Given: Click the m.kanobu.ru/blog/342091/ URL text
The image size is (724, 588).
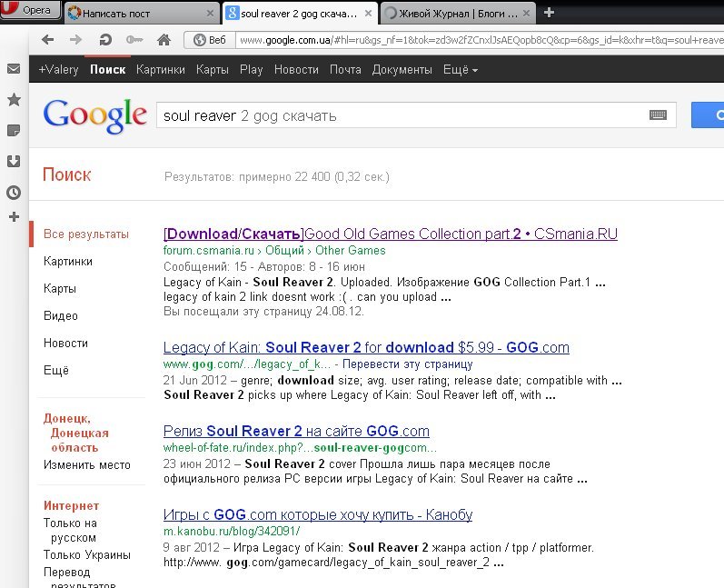Looking at the screenshot, I should [232, 531].
